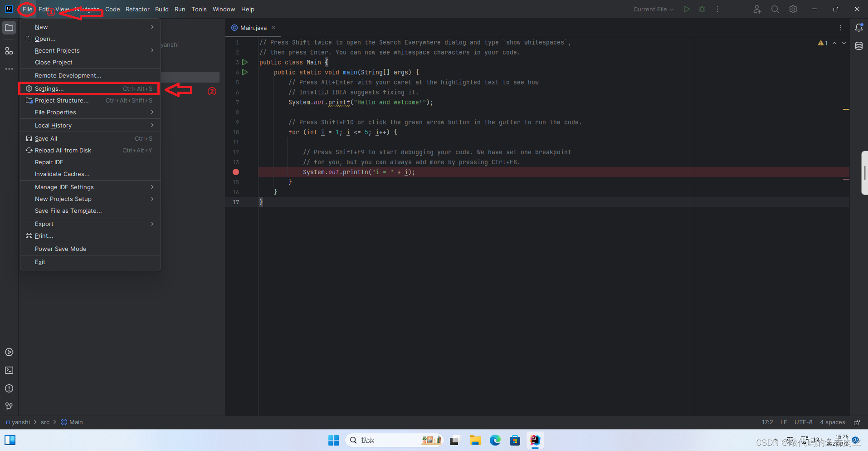This screenshot has width=868, height=451.
Task: Open the Database tool window icon
Action: point(859,45)
